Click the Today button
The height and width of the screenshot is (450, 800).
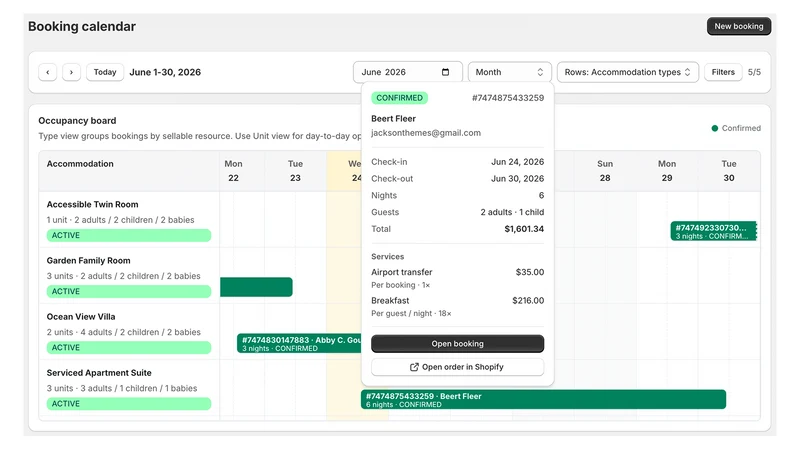click(x=105, y=72)
